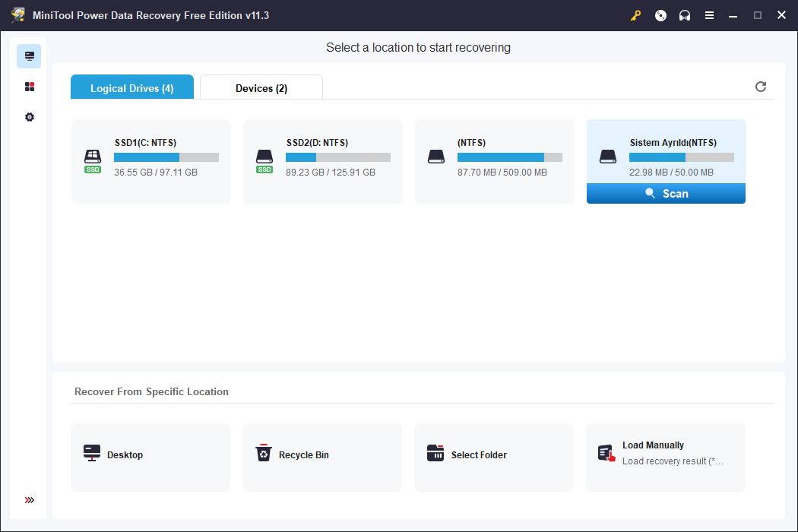Choose Select Folder recovery option
Screen dimensions: 798x532
pyautogui.click(x=494, y=458)
